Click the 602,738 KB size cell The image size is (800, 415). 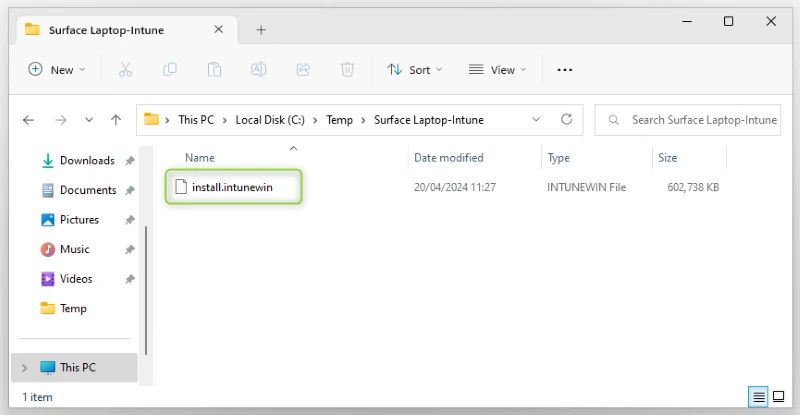point(693,187)
